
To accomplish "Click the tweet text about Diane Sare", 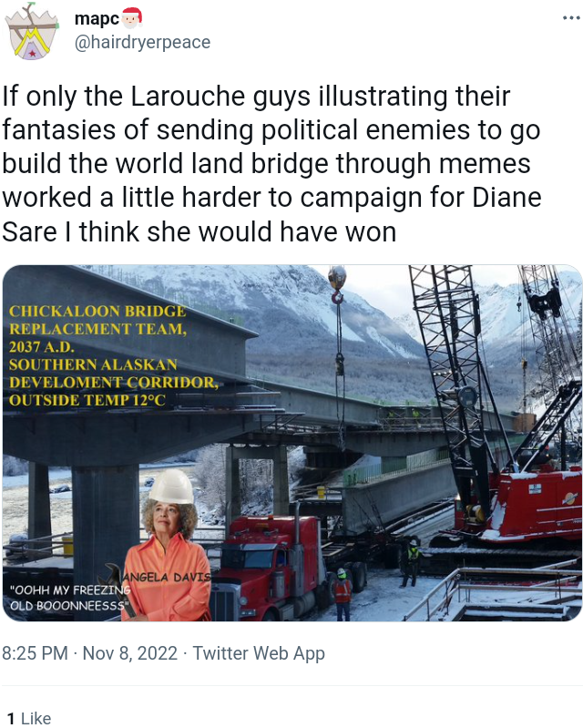I will coord(271,164).
